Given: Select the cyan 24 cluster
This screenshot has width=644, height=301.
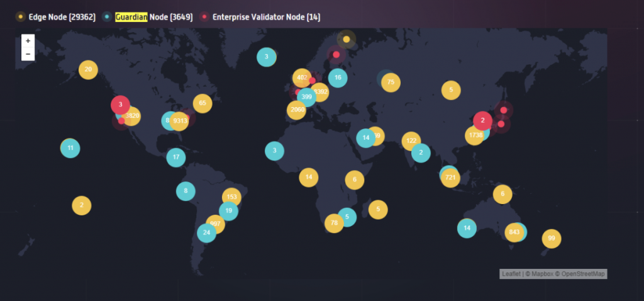Looking at the screenshot, I should [206, 233].
